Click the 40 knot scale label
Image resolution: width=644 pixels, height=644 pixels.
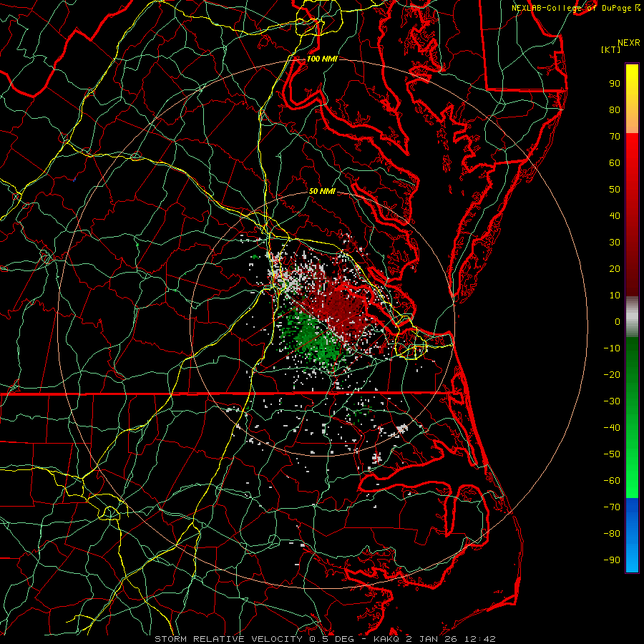tap(615, 216)
